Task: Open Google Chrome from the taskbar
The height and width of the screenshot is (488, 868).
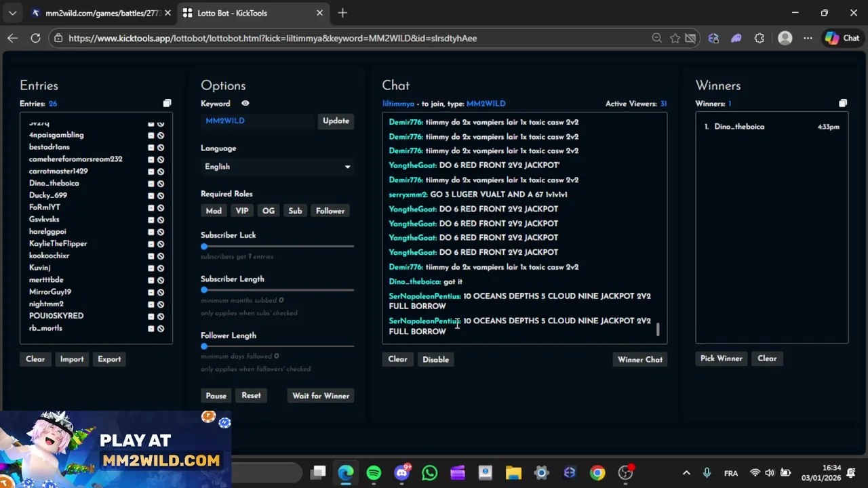Action: pos(597,472)
